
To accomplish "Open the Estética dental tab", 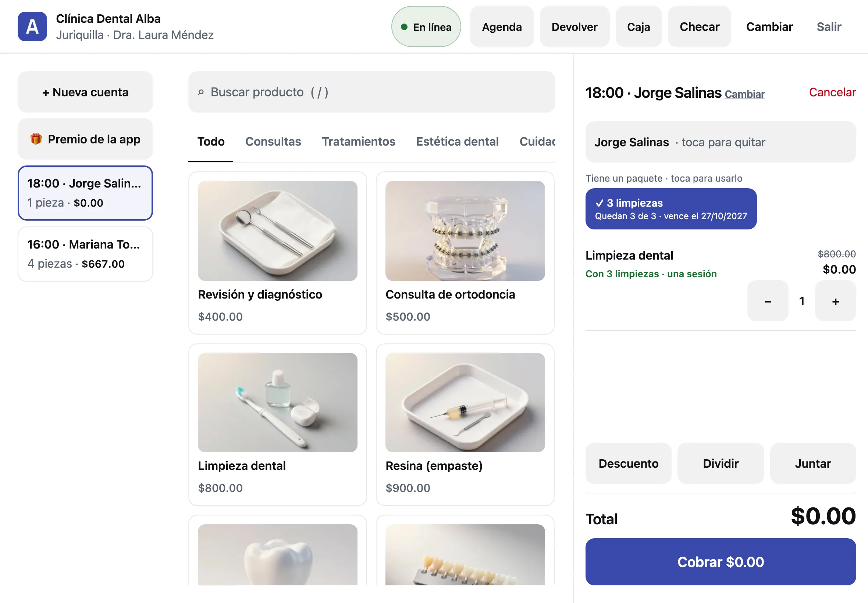I will (457, 142).
